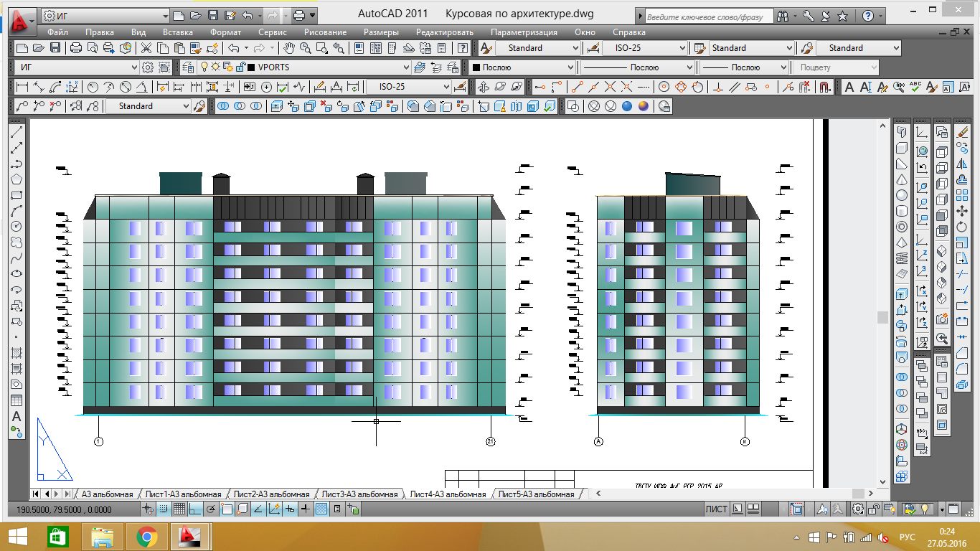Open the ИГ quick access workspace dropdown
Image resolution: width=980 pixels, height=551 pixels.
click(105, 15)
